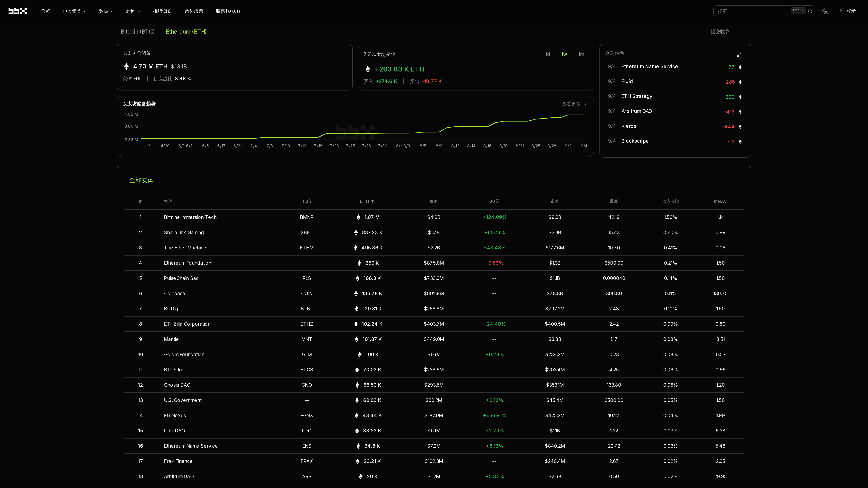Click ETH icon in Kleros activity row
Viewport: 868px width, 488px height.
[740, 127]
